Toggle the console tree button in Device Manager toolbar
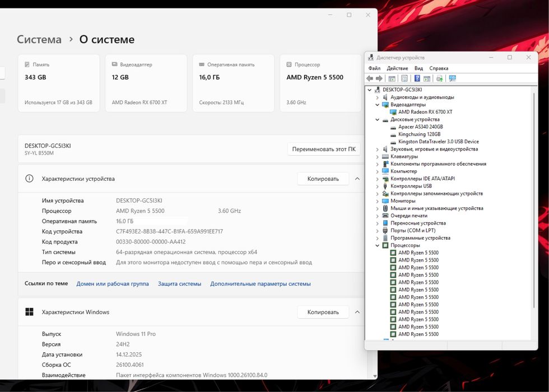 tap(392, 78)
